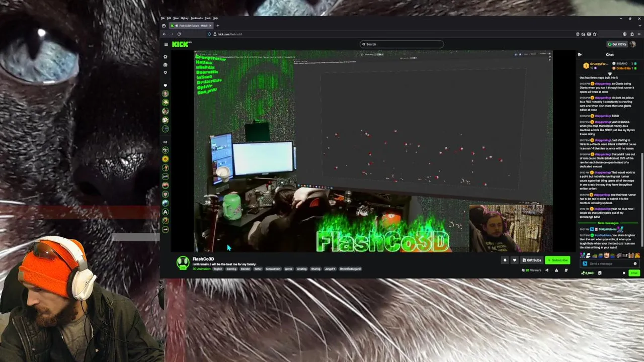
Task: Select the FlashCo3D Stream browser tab
Action: [190, 26]
